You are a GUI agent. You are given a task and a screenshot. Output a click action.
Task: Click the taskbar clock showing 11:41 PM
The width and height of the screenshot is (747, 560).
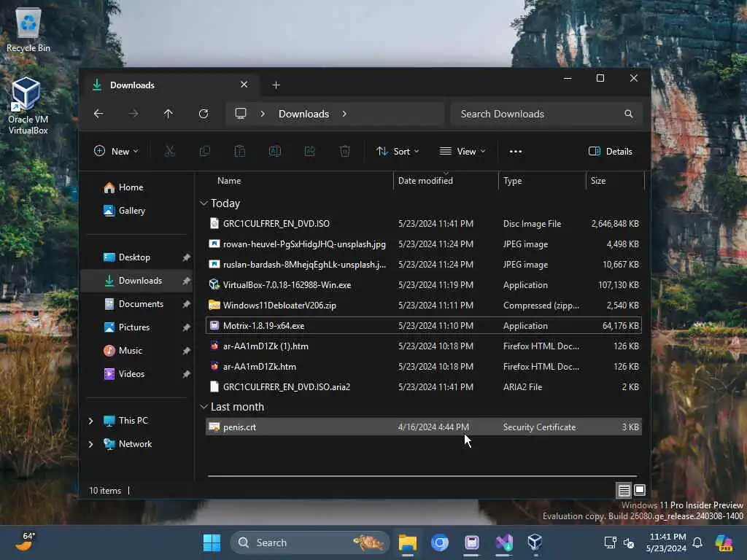pos(666,542)
